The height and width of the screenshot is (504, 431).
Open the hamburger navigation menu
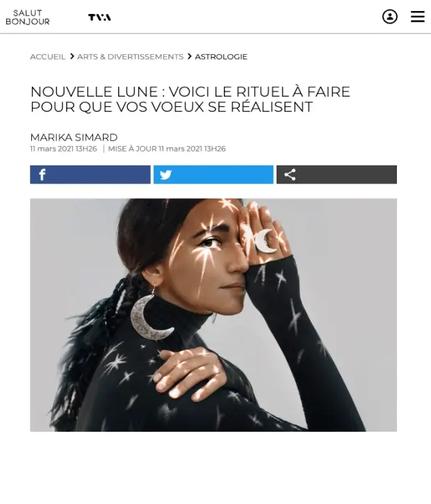(x=418, y=17)
